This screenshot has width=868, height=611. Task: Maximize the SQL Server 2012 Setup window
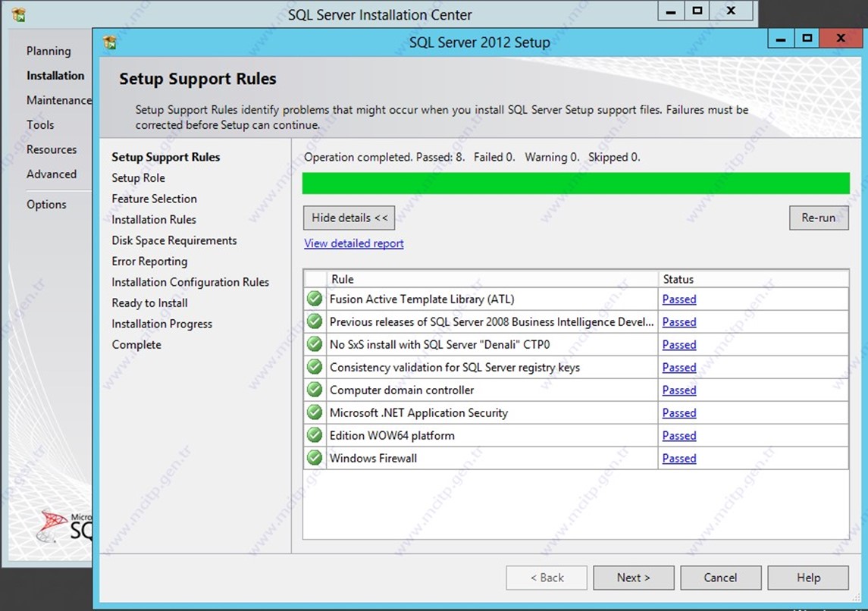pyautogui.click(x=807, y=39)
